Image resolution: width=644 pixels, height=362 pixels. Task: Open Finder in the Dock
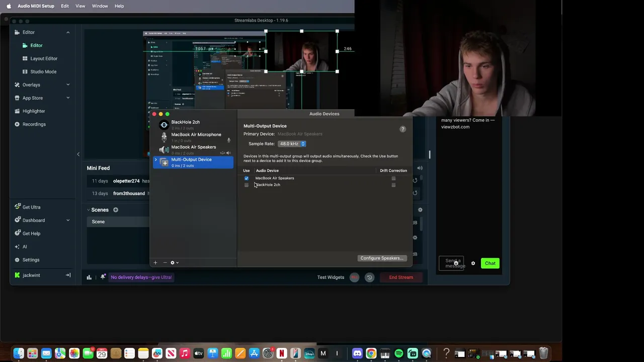(x=18, y=353)
